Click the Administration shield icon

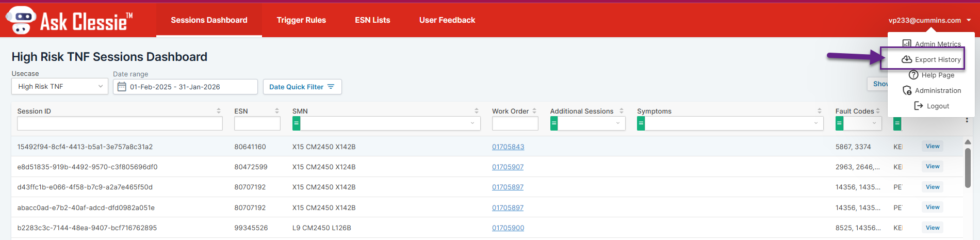(907, 90)
